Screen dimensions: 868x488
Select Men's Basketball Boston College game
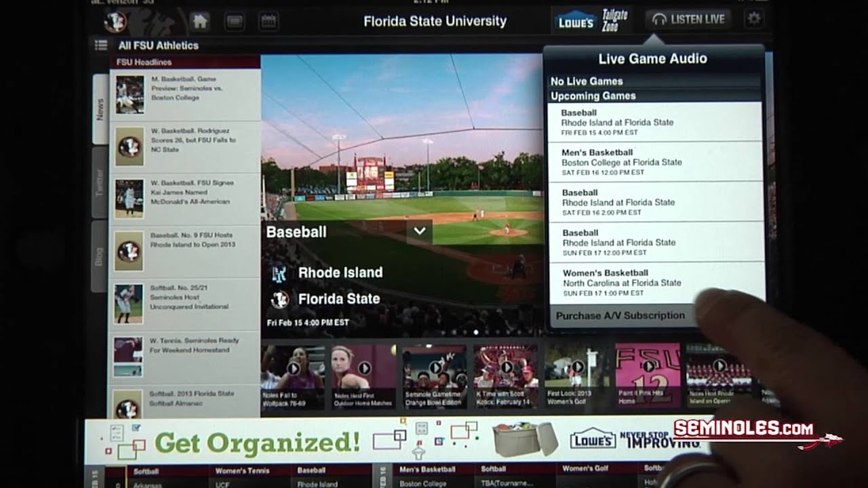point(654,162)
